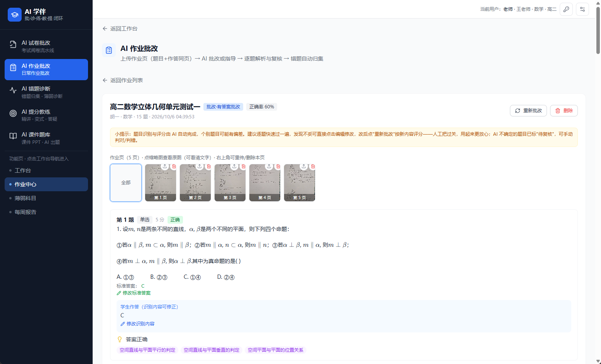Viewport: 601px width, 364px height.
Task: Click the re-upload icon on the 第 1 页 thumbnail
Action: pyautogui.click(x=165, y=166)
